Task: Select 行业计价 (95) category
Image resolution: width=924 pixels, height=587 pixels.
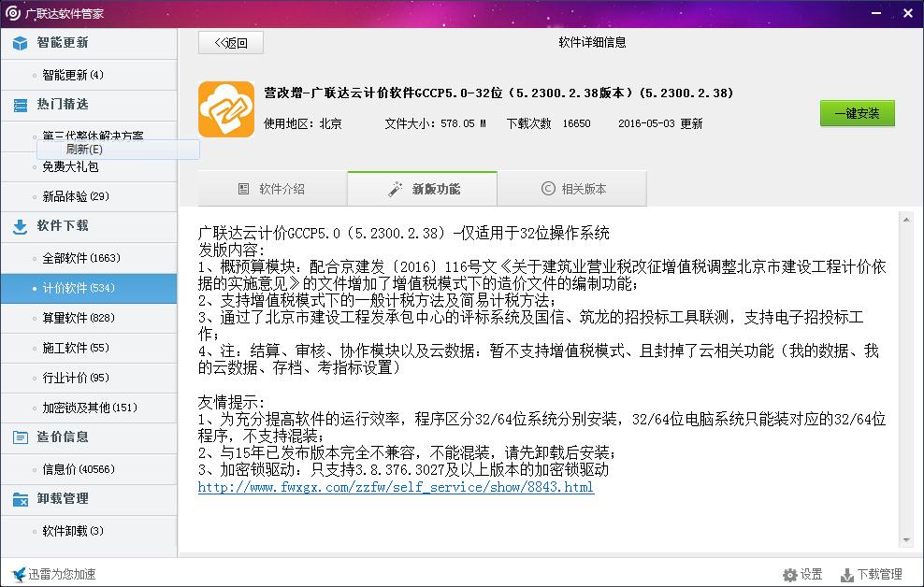Action: pos(89,378)
